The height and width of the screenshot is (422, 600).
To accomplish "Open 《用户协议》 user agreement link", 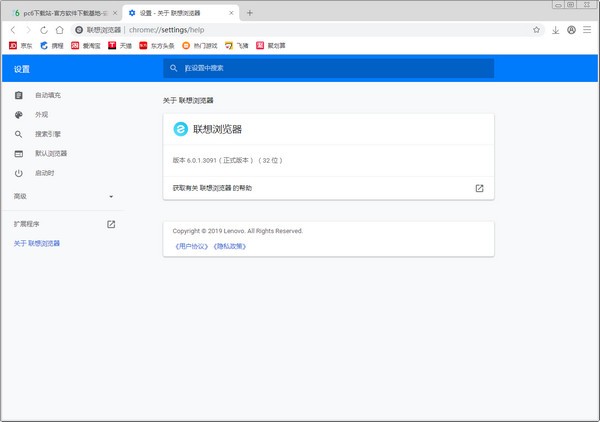I will [190, 245].
